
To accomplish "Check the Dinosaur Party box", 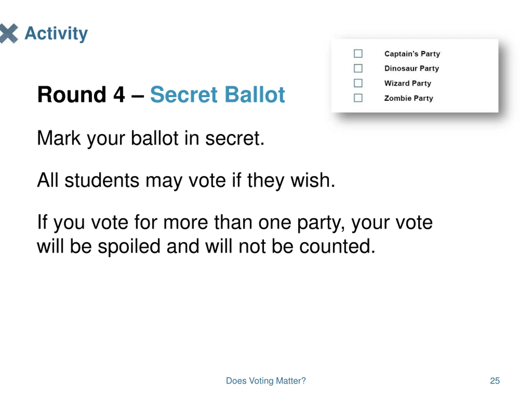I will pos(358,68).
